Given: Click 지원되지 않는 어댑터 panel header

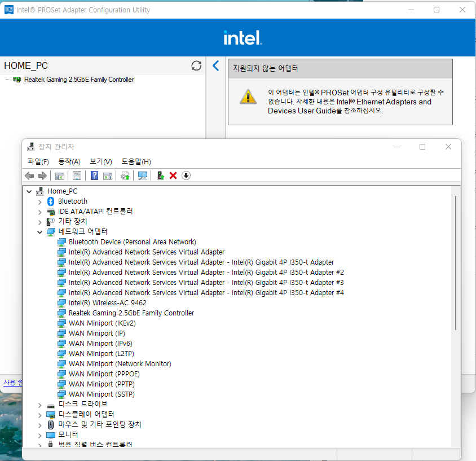Looking at the screenshot, I should [x=340, y=69].
